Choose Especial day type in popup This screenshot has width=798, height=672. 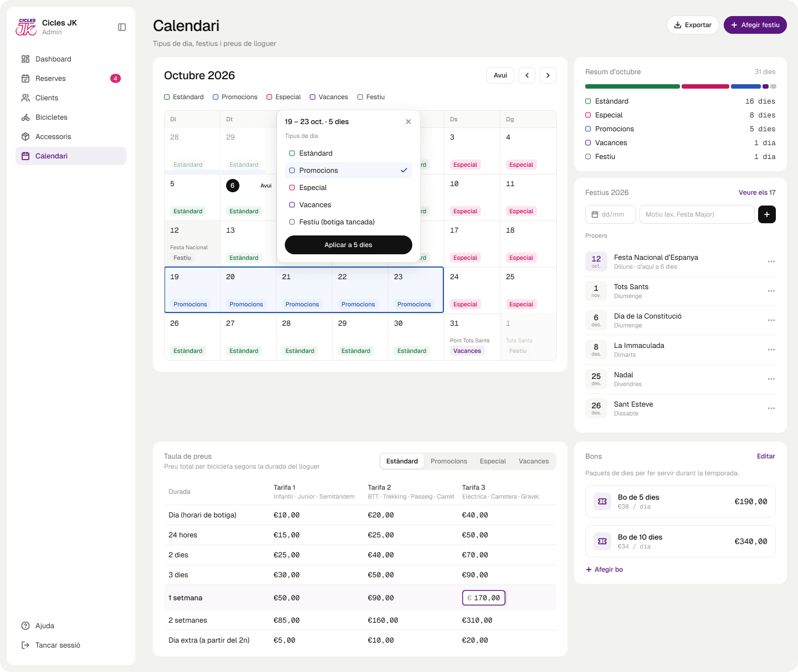click(x=349, y=187)
